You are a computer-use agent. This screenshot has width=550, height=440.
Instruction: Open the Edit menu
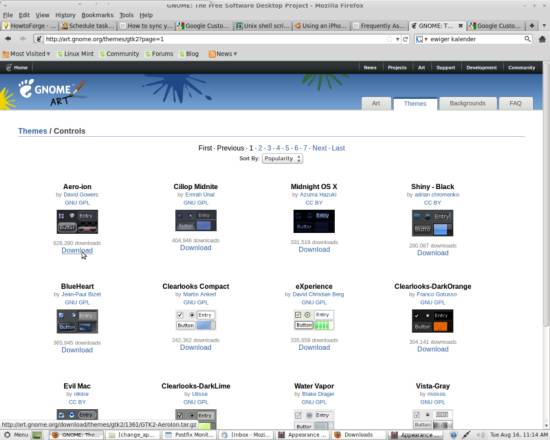pyautogui.click(x=24, y=15)
